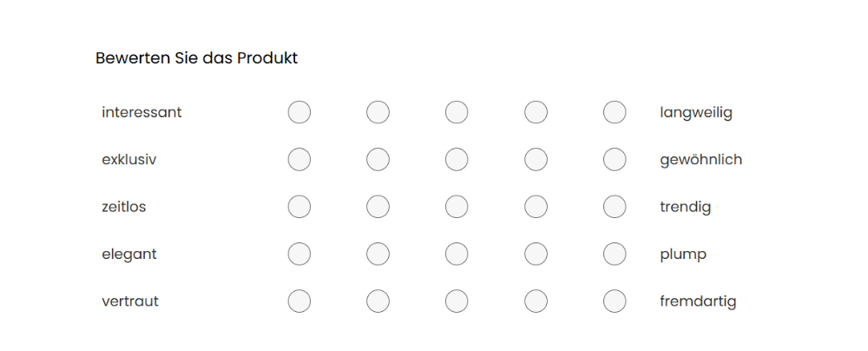This screenshot has width=868, height=351.
Task: Choose the radio button closest to gewöhnlich
Action: tap(615, 160)
